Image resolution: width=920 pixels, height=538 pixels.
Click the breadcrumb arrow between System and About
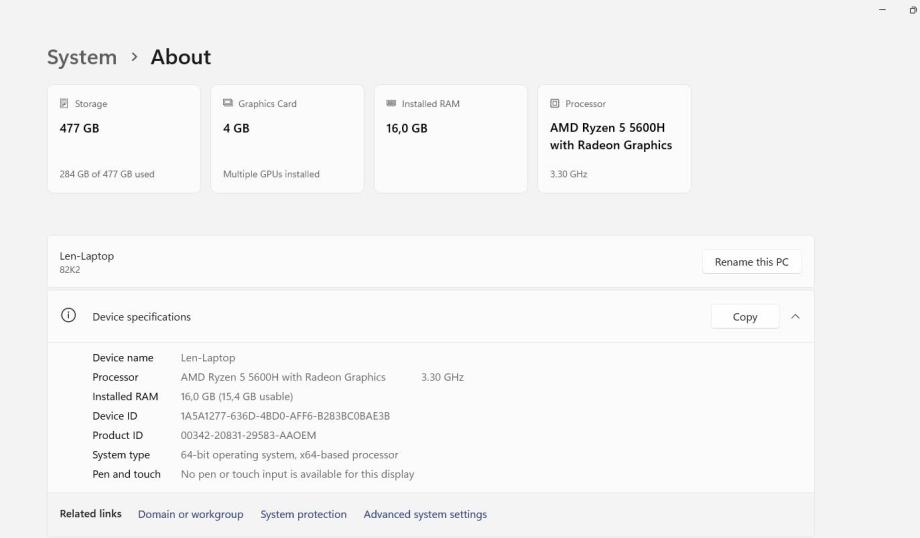click(134, 58)
